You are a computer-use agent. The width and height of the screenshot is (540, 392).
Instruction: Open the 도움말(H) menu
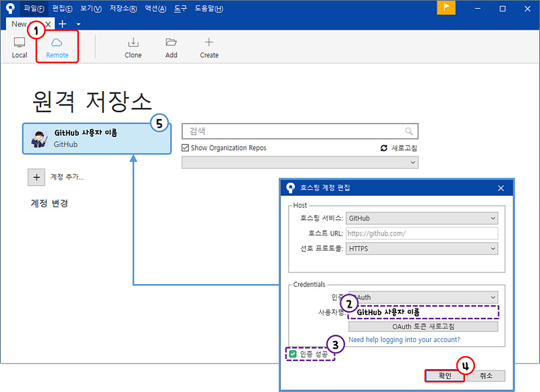(209, 9)
